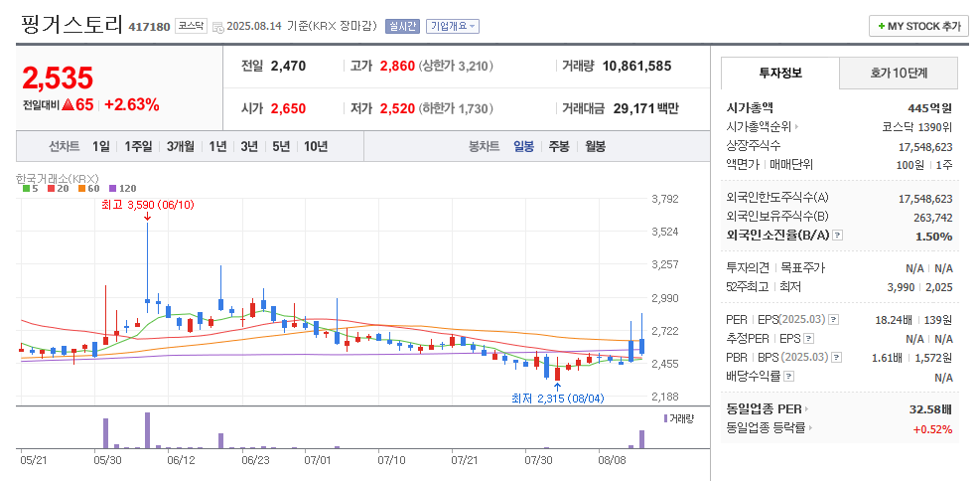
Task: Click the 1.61배 PBR value
Action: (888, 358)
